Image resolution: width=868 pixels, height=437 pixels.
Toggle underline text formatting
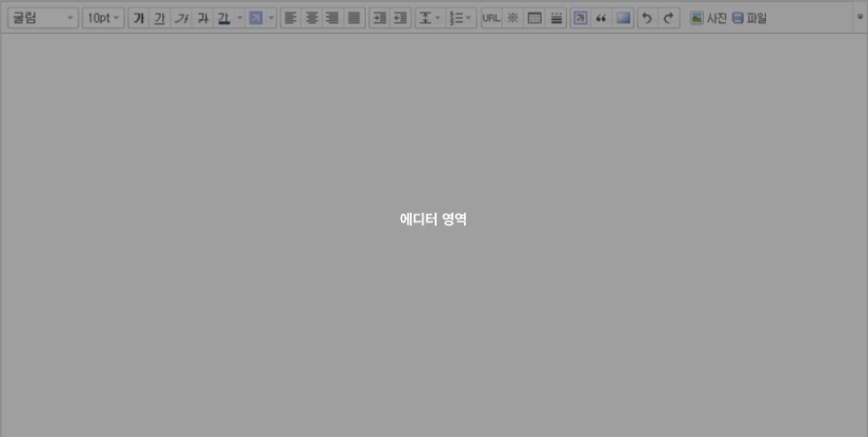pos(159,17)
